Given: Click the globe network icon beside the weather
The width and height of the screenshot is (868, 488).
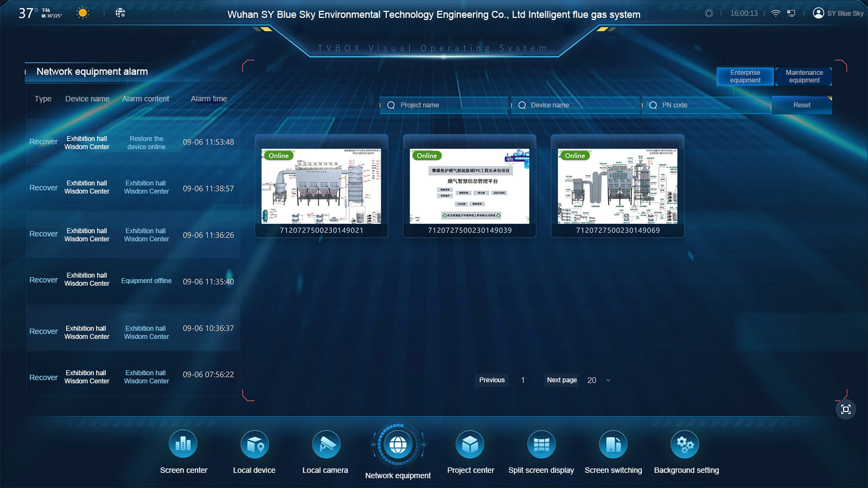Looking at the screenshot, I should (120, 12).
